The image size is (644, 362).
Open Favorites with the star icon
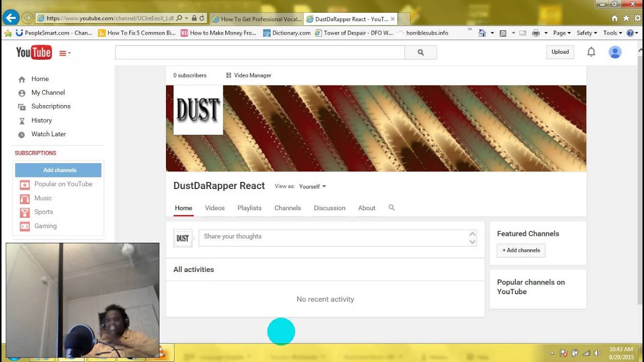(626, 18)
